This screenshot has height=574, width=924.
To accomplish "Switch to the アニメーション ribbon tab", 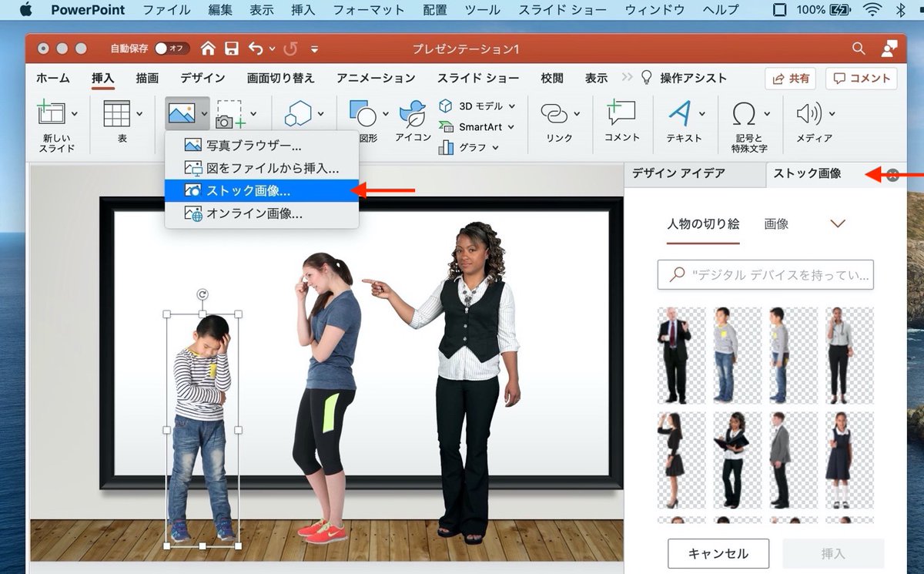I will [376, 78].
